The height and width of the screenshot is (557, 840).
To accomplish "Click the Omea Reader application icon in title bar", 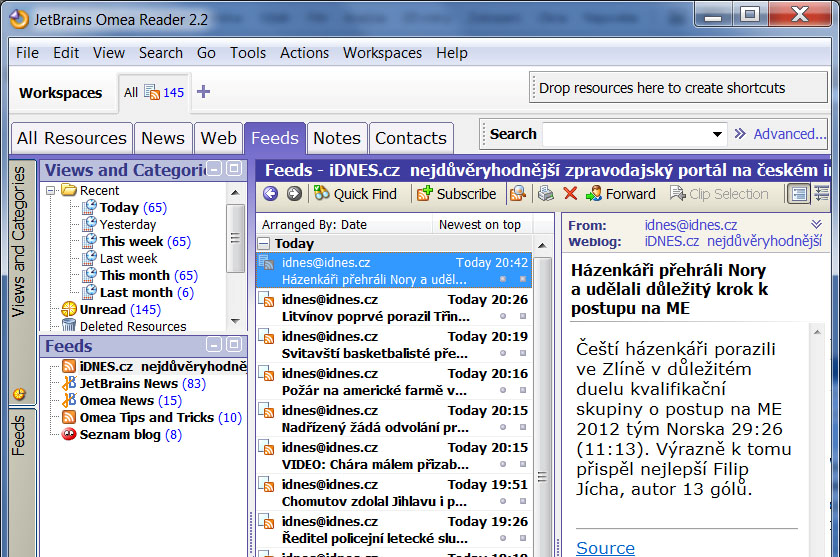I will (x=19, y=19).
